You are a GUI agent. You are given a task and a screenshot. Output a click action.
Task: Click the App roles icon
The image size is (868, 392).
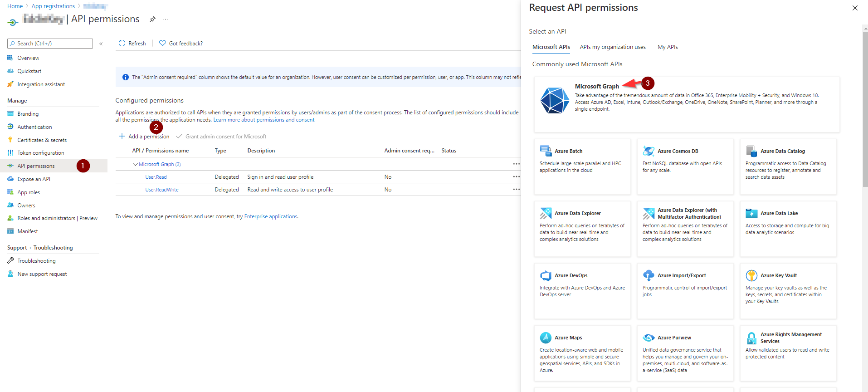[10, 192]
